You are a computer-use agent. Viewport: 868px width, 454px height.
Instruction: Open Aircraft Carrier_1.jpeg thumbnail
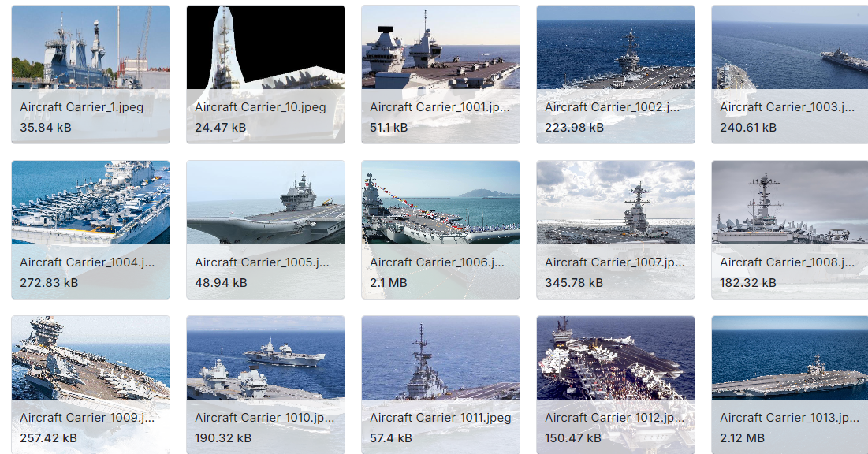91,75
